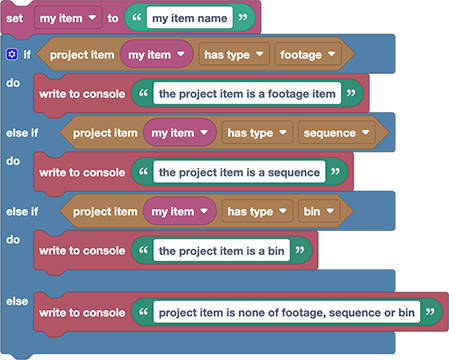Click the closing quote of the else console message

point(430,312)
